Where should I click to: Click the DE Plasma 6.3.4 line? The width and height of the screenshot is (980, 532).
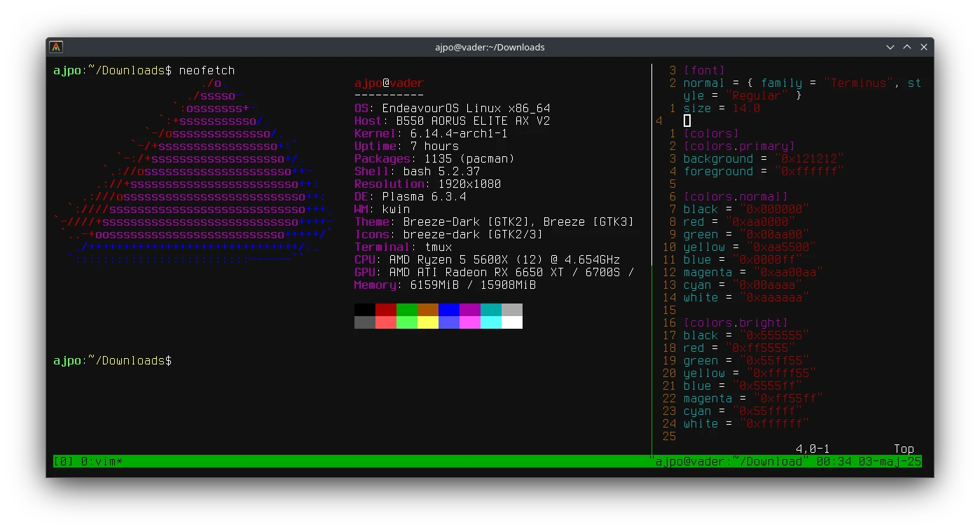pos(410,196)
